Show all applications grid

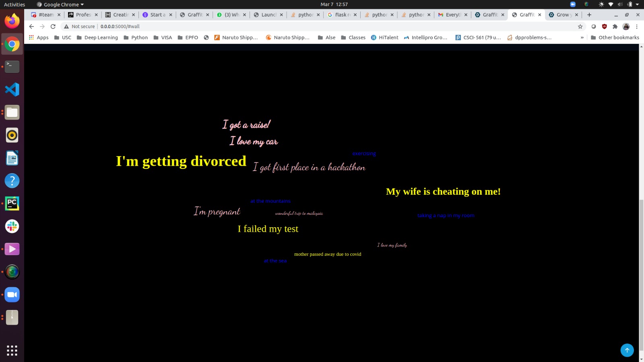(12, 350)
